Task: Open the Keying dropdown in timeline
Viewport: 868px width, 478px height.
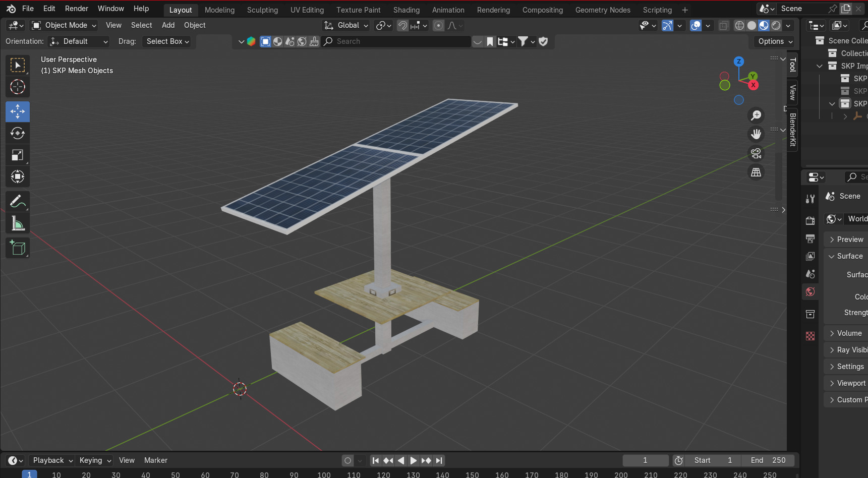Action: point(95,460)
